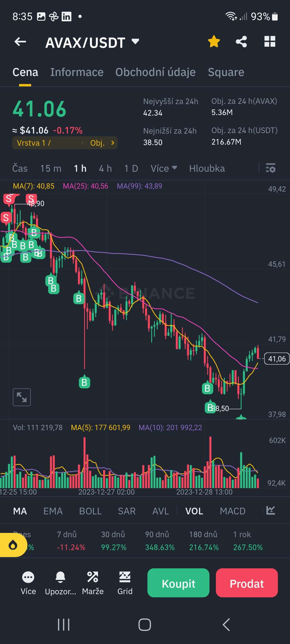Viewport: 290px width, 644px height.
Task: Open the AVAX/USDT pair dropdown
Action: point(135,42)
